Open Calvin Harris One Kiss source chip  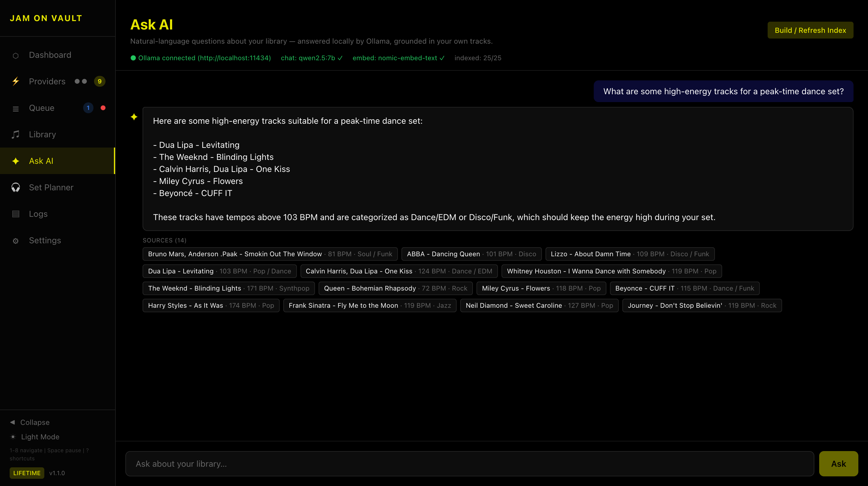pos(399,271)
